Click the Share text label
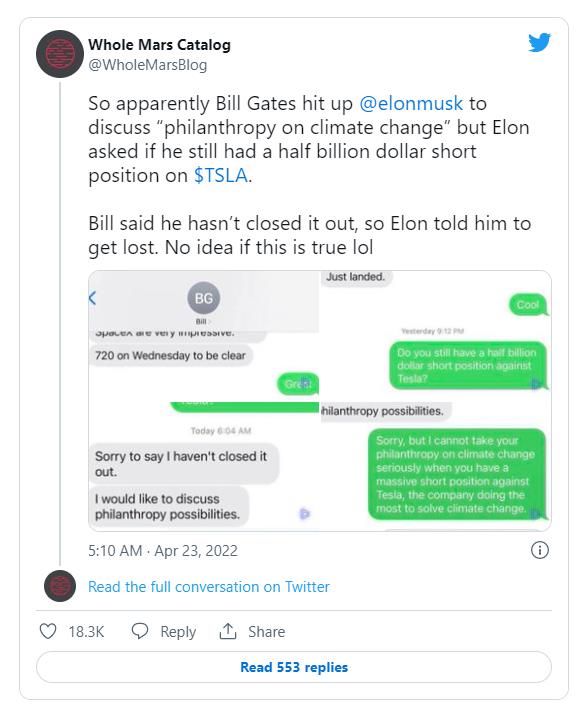 point(266,632)
